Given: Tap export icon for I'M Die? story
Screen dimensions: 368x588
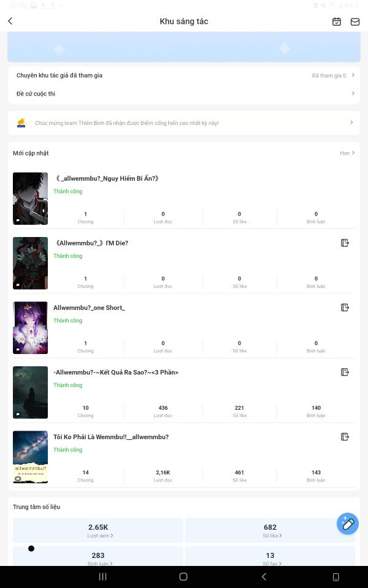Looking at the screenshot, I should pos(345,243).
